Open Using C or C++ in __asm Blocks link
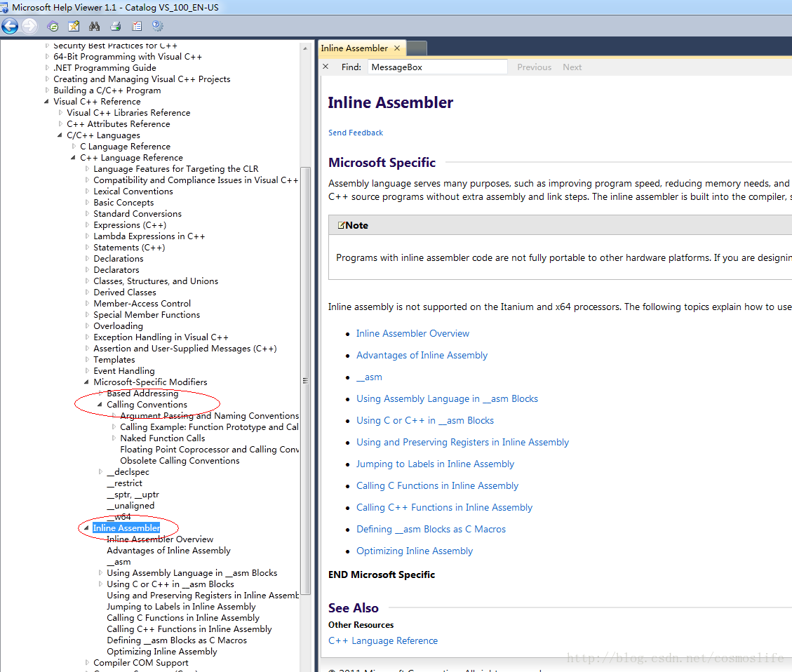792x672 pixels. tap(425, 420)
